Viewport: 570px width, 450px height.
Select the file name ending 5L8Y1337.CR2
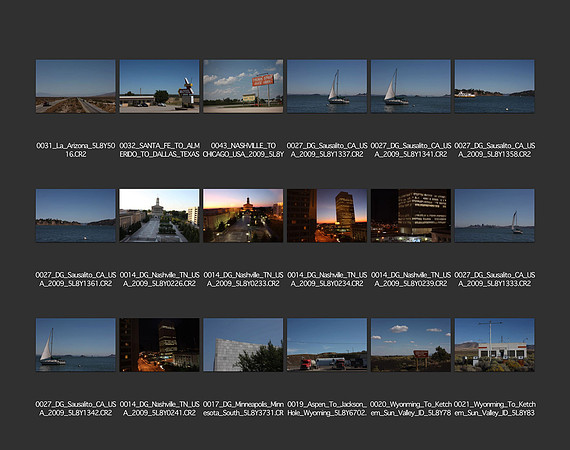click(x=327, y=150)
